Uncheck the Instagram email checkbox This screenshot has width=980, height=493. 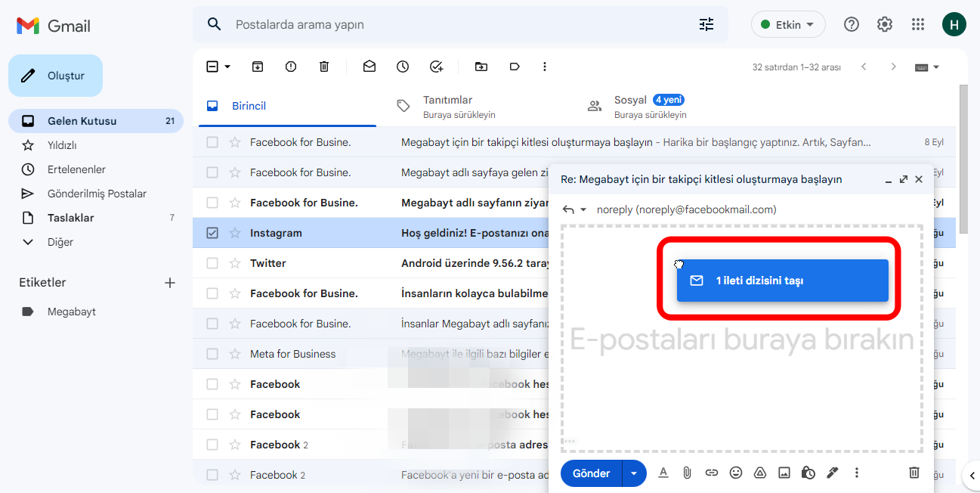click(212, 233)
